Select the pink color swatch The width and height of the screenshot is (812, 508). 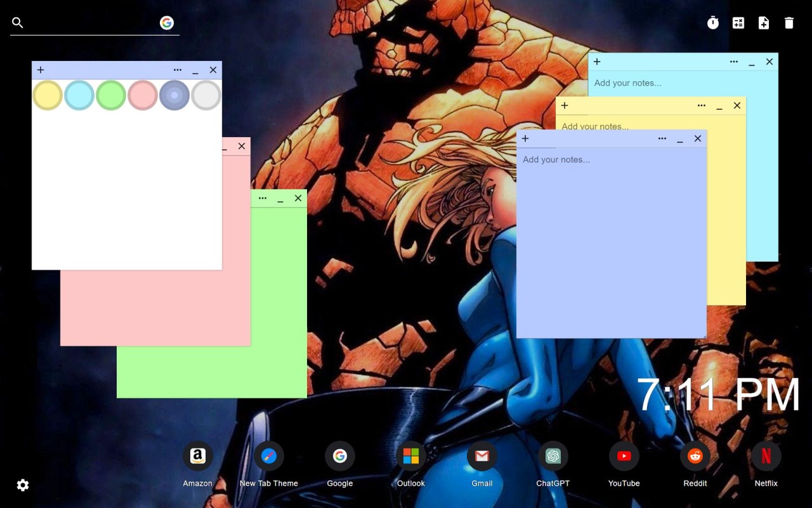coord(143,95)
